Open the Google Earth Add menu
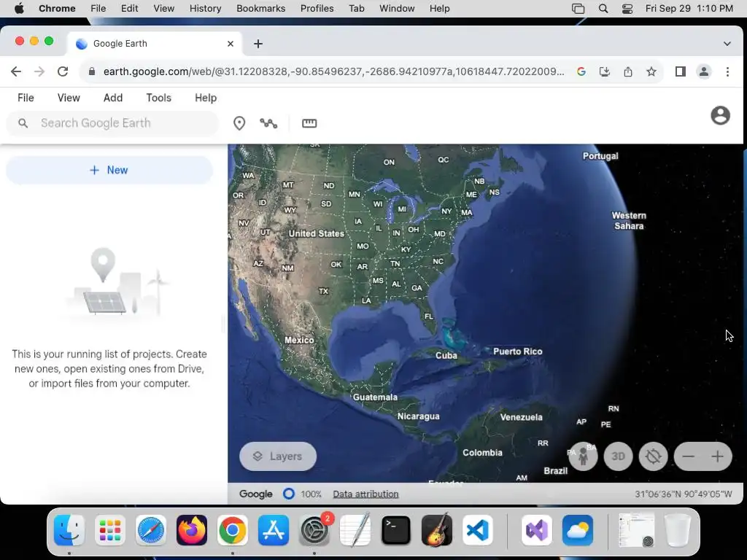 113,98
